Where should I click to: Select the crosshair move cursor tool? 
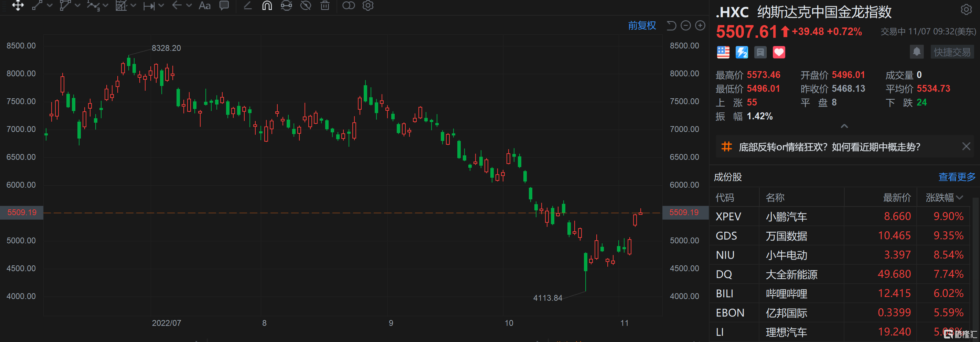point(18,5)
